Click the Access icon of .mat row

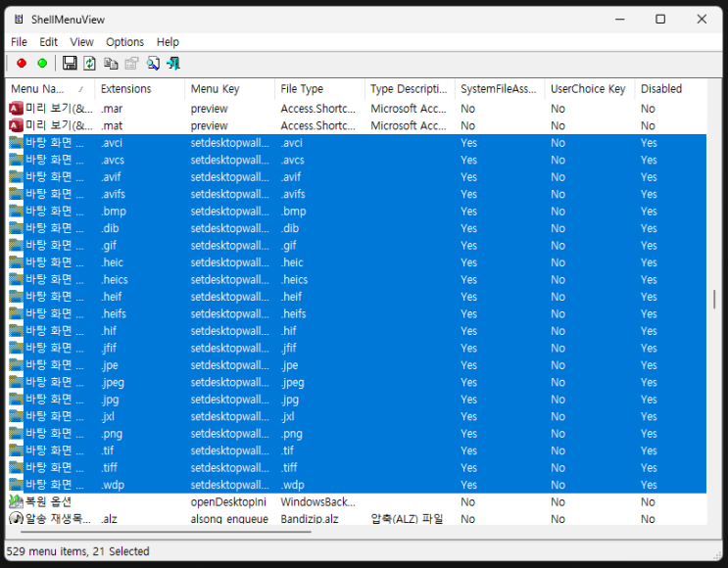16,125
